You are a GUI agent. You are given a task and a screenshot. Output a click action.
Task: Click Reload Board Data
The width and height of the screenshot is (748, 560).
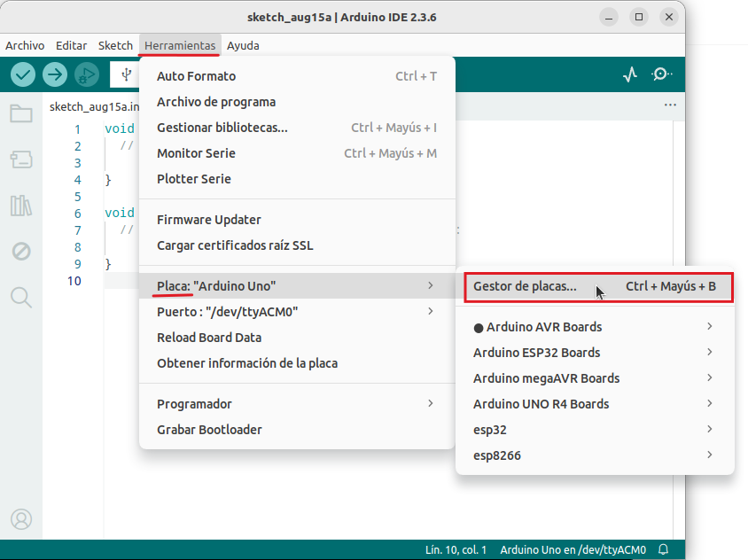[297, 338]
